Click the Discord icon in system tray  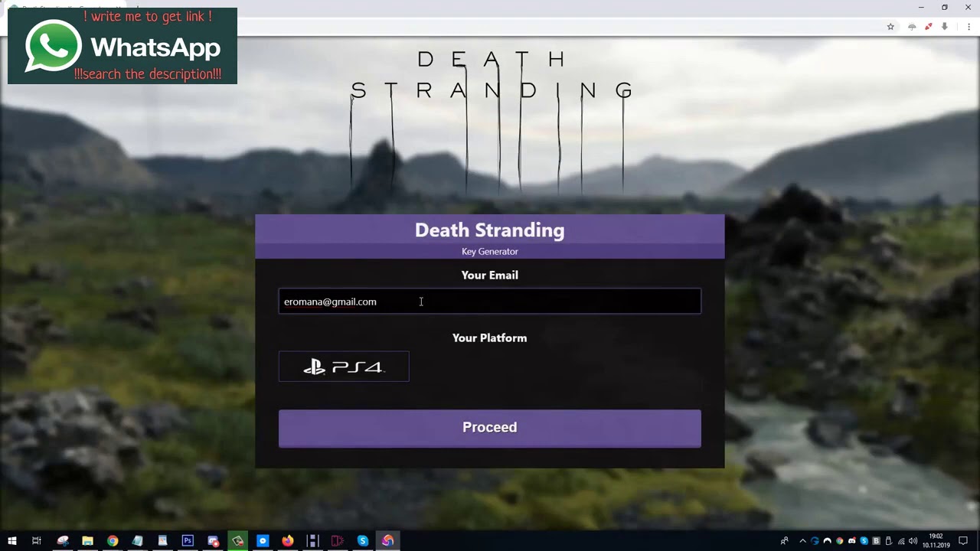point(852,540)
